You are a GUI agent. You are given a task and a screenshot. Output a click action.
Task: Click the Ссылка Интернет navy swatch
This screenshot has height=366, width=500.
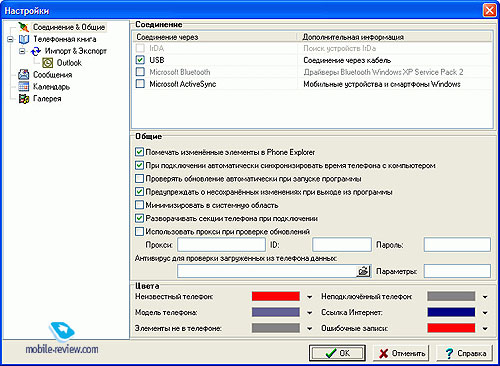(x=451, y=312)
